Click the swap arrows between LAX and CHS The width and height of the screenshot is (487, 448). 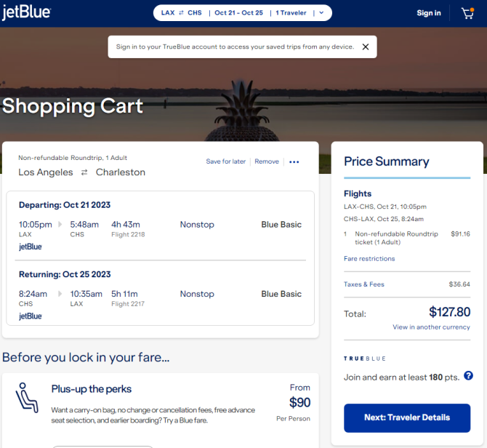tap(182, 13)
